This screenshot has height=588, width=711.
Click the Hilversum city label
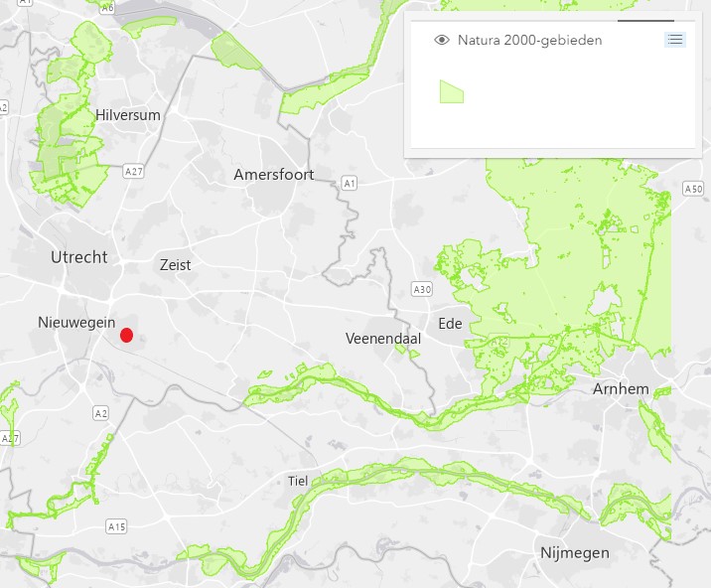tap(128, 115)
